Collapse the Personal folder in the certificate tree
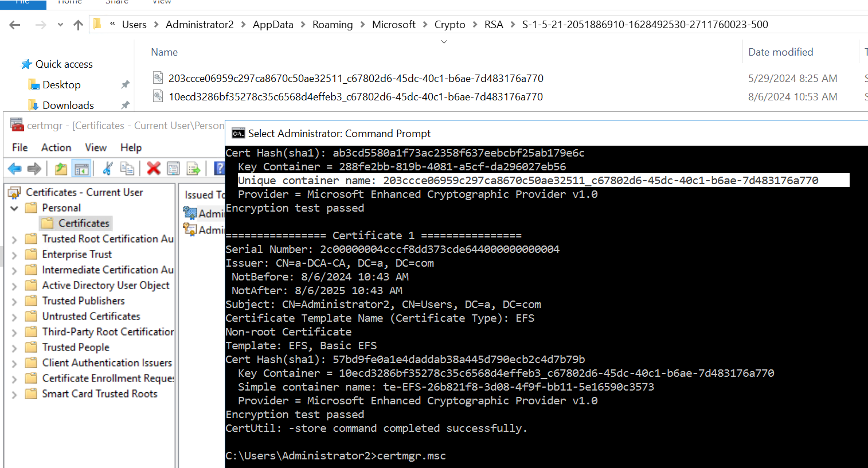The image size is (868, 468). tap(14, 208)
